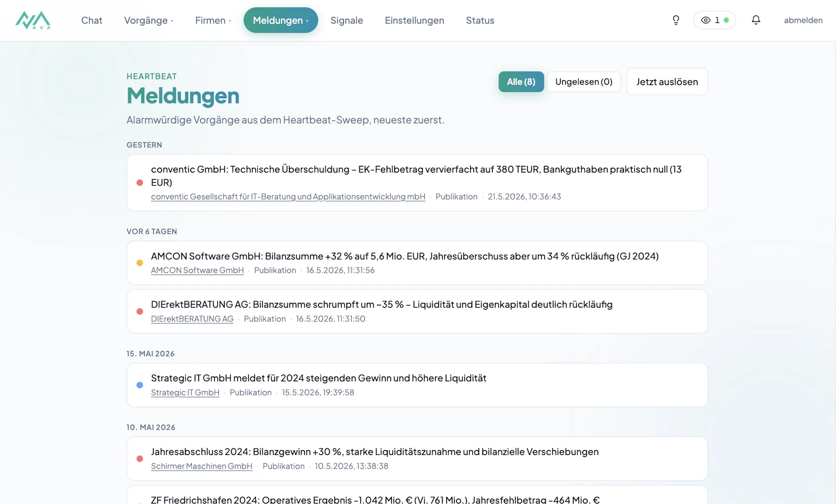Expand the Firmen dropdown menu
Image resolution: width=836 pixels, height=504 pixels.
(213, 20)
